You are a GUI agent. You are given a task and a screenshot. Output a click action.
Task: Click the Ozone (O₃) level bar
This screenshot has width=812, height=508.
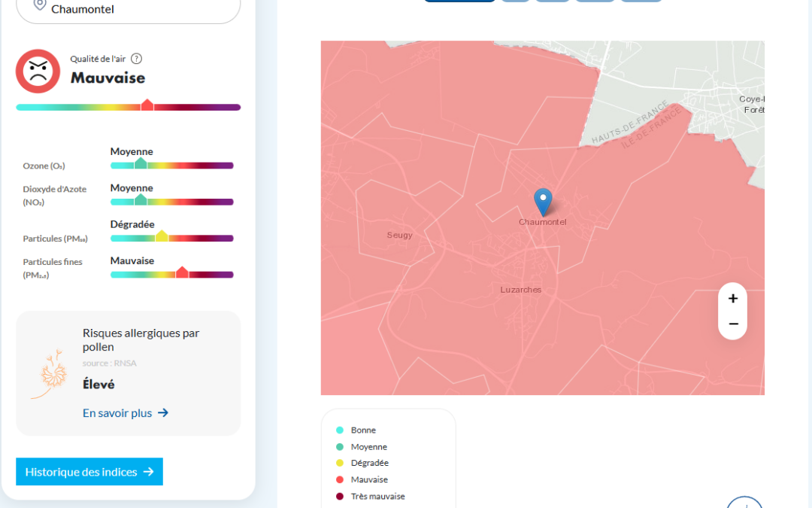172,166
